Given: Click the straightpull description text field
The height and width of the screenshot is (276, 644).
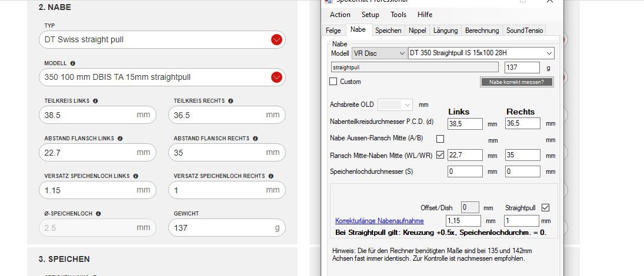Looking at the screenshot, I should coord(415,68).
